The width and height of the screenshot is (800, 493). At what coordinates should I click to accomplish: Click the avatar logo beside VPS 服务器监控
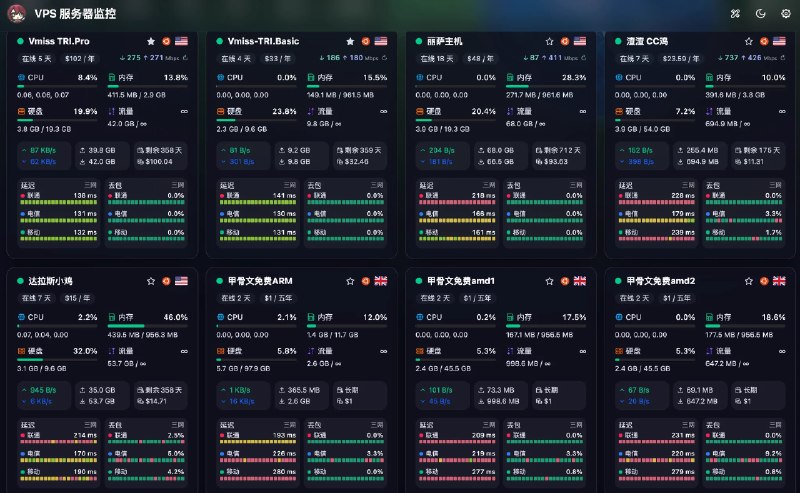[x=17, y=14]
